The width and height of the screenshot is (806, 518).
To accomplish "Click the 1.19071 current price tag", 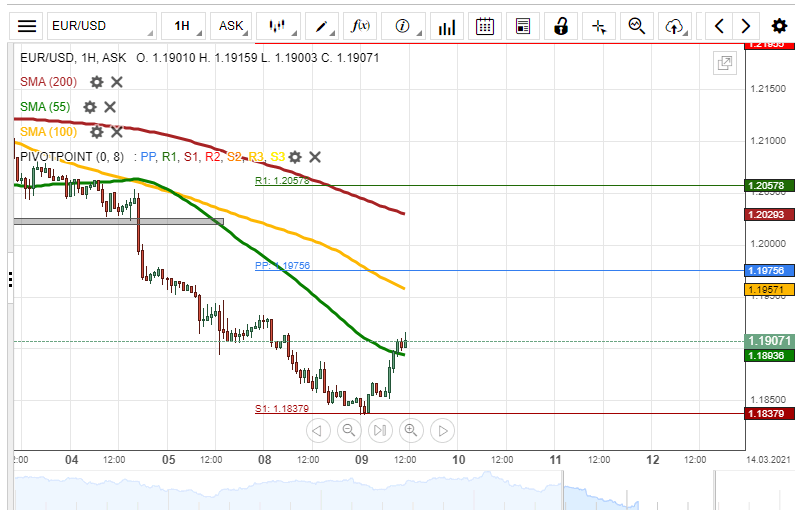I will (769, 341).
